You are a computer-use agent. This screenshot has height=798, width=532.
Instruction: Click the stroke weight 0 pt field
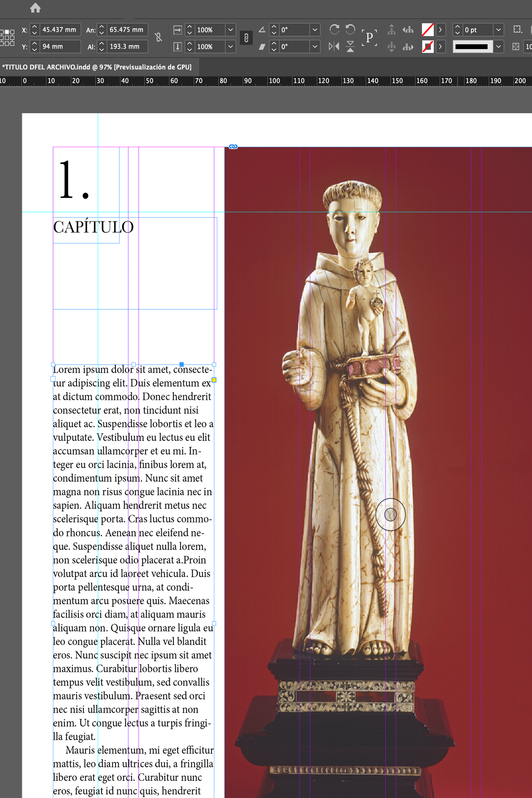click(478, 30)
